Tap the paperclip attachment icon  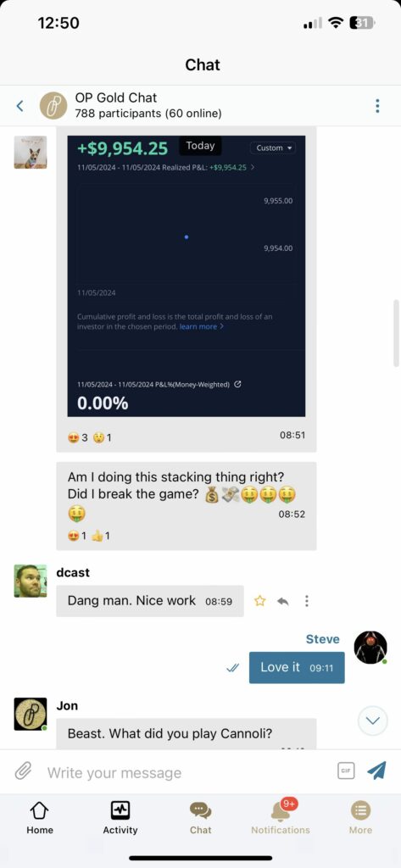pos(23,771)
